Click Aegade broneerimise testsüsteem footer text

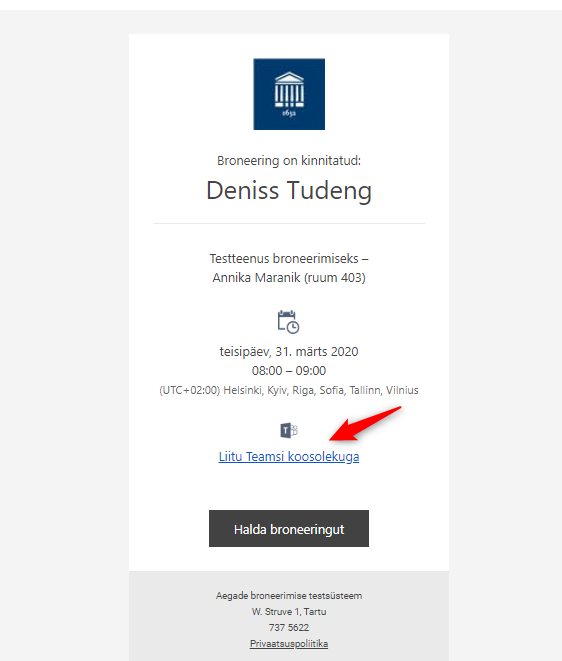point(289,596)
